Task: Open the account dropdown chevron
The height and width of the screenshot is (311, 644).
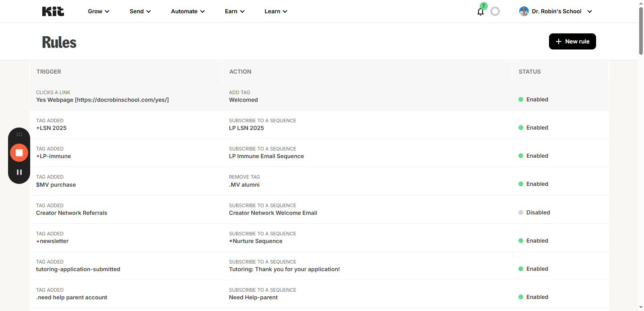Action: (590, 11)
